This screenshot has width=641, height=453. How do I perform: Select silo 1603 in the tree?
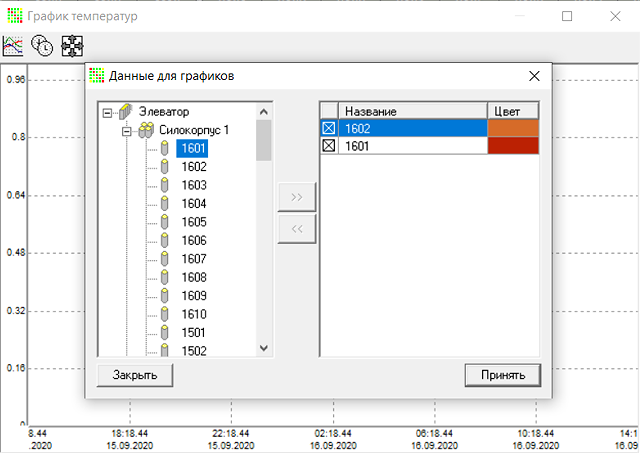click(x=194, y=185)
